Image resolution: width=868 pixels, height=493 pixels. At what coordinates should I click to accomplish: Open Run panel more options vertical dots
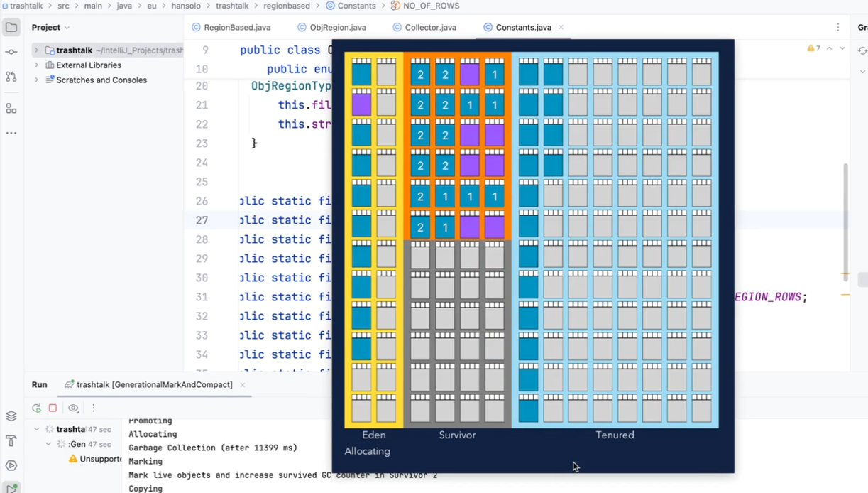(93, 408)
